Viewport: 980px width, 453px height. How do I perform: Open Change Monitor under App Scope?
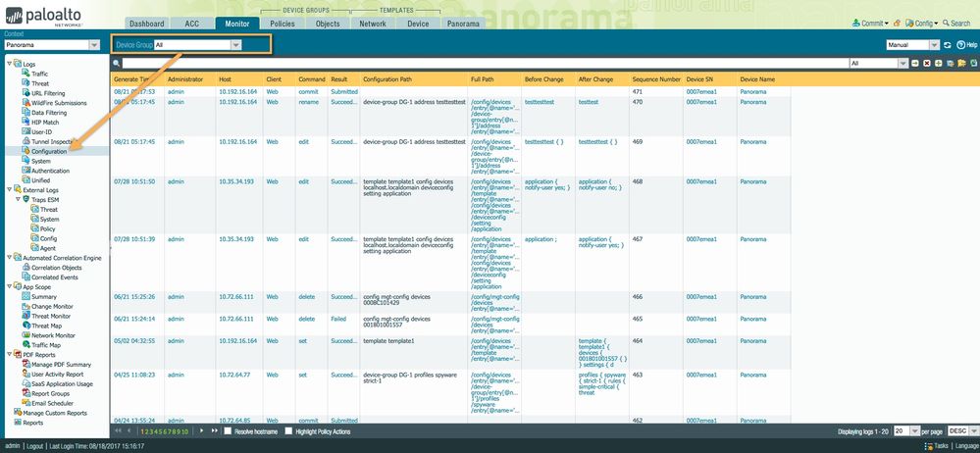tap(52, 306)
